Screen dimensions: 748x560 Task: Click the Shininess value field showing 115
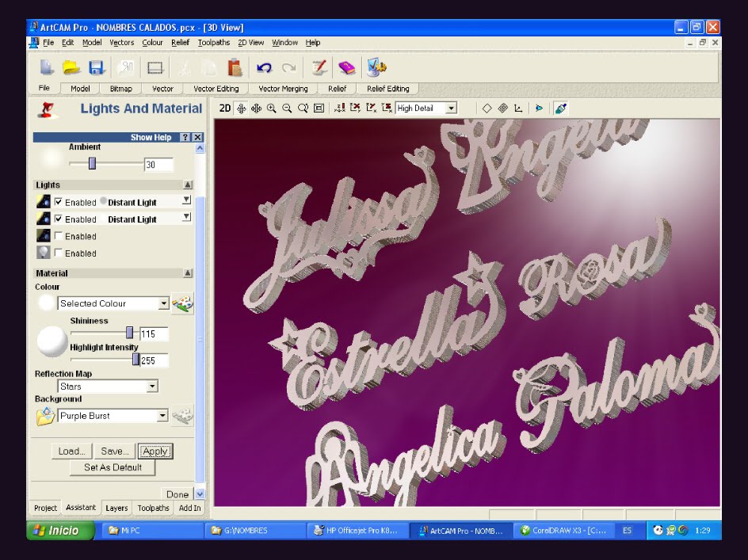click(154, 334)
